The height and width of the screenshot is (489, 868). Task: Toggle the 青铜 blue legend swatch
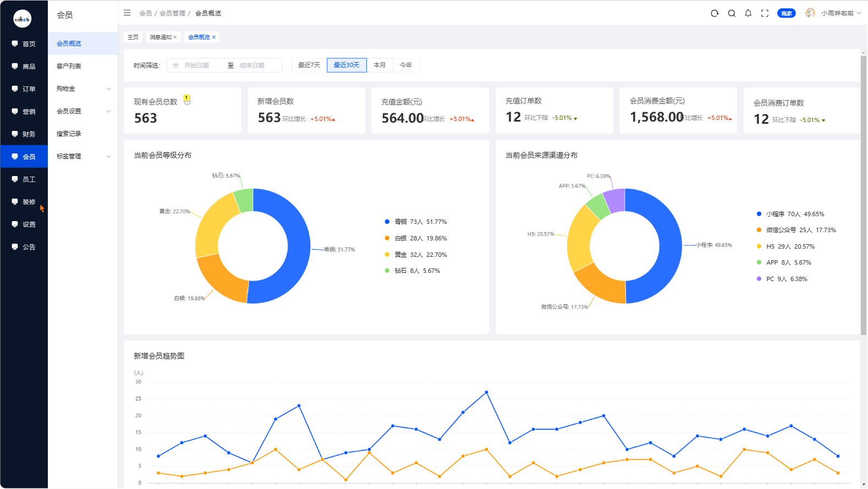point(387,222)
